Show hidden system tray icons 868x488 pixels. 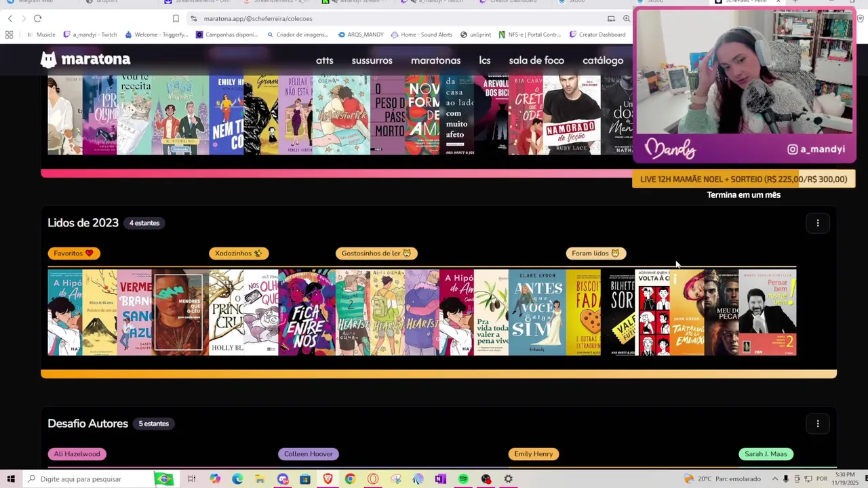[x=775, y=479]
